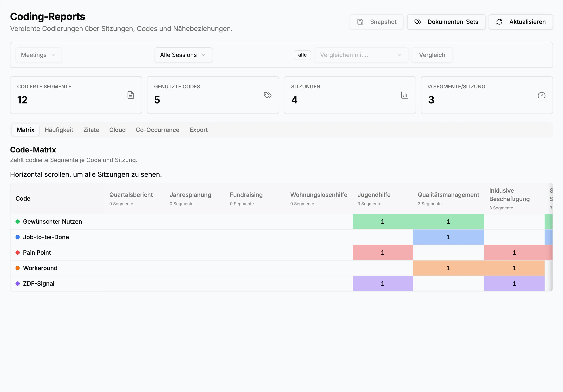Click Inklusive Beschäftigung cell in Pain Point row
This screenshot has width=563, height=392.
pos(514,253)
